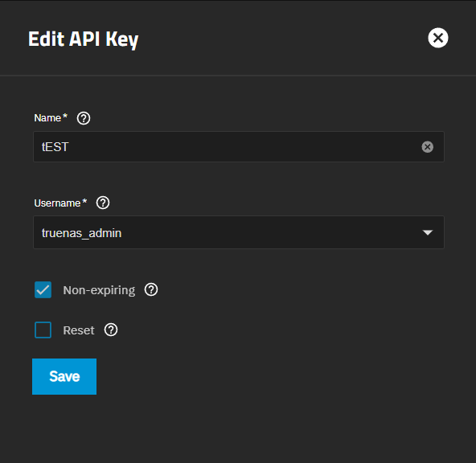Place cursor in the tEST text
Image resolution: width=476 pixels, height=463 pixels.
tap(55, 147)
